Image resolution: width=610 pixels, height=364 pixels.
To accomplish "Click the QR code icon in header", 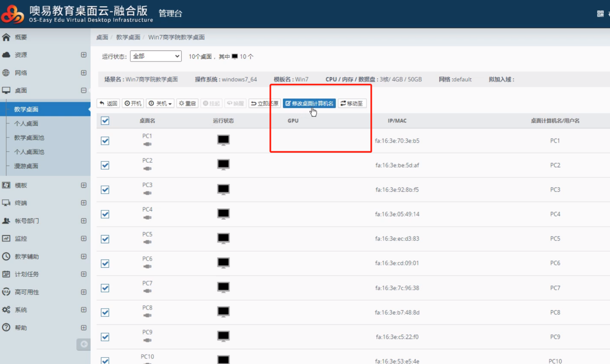I will point(600,14).
